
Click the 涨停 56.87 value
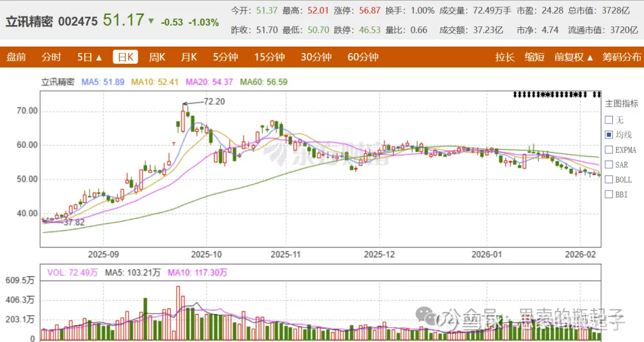pos(370,10)
